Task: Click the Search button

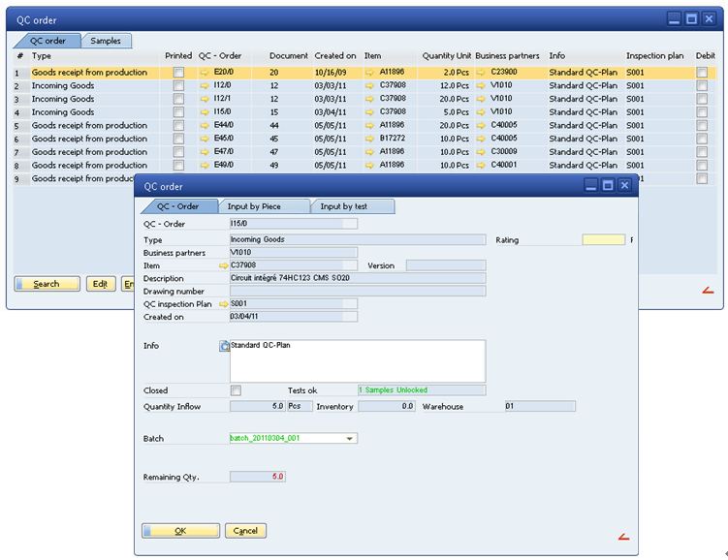Action: [46, 284]
